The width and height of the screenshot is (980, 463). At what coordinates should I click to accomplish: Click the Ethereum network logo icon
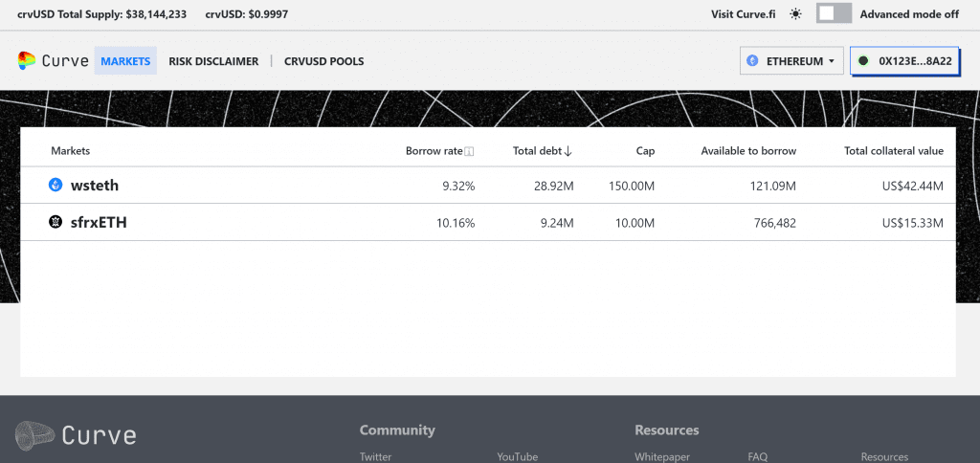(x=752, y=61)
